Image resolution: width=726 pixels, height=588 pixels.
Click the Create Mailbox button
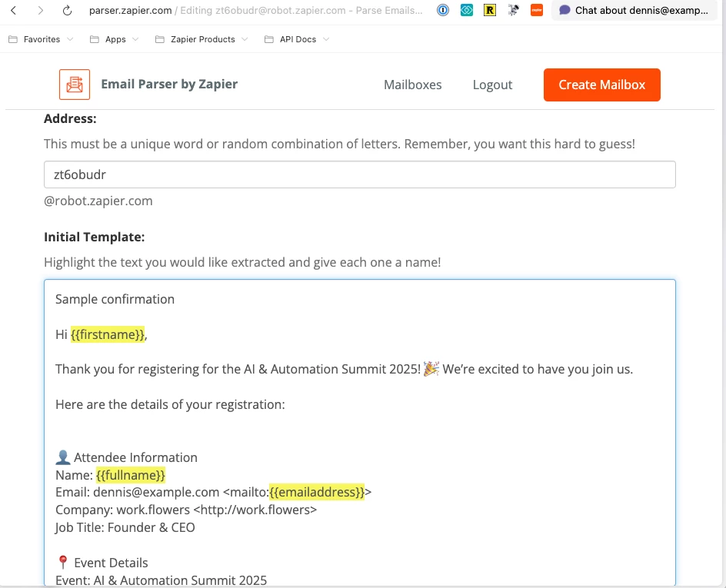coord(602,85)
